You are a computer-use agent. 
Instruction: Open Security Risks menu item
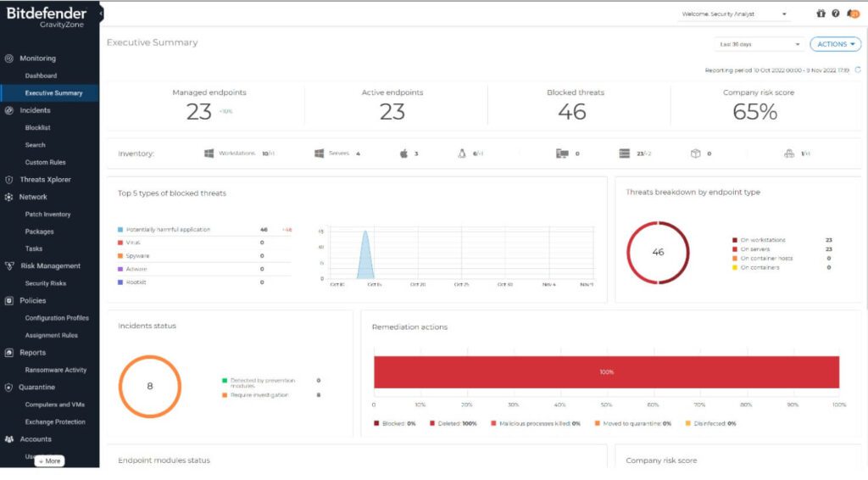pos(46,283)
